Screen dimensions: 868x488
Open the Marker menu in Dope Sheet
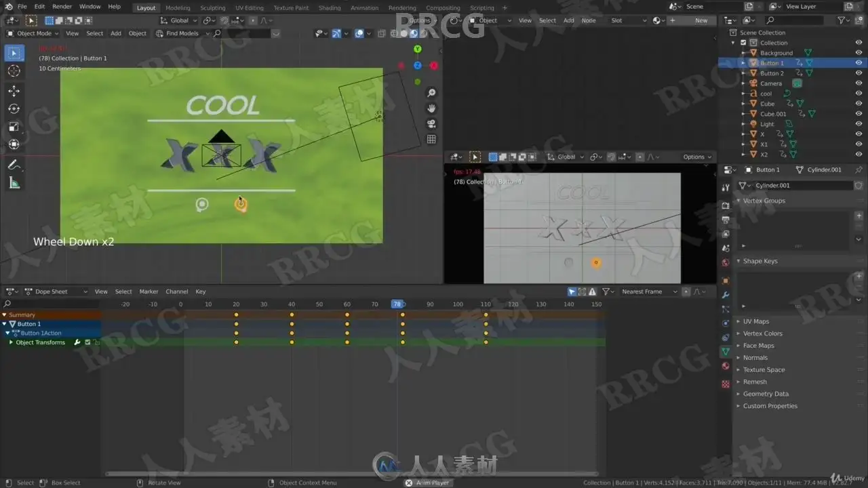(149, 291)
